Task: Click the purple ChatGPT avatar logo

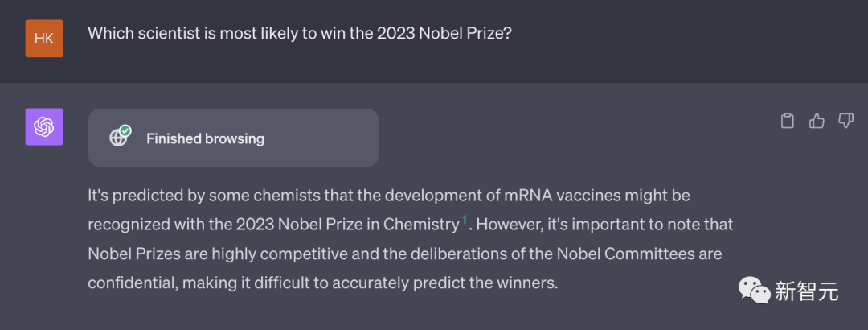Action: click(x=44, y=127)
